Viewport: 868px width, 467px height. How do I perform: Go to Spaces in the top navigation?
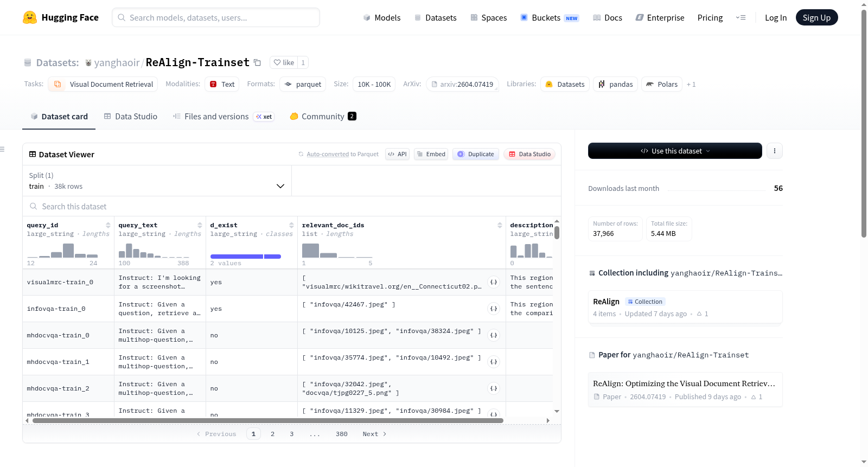(489, 17)
